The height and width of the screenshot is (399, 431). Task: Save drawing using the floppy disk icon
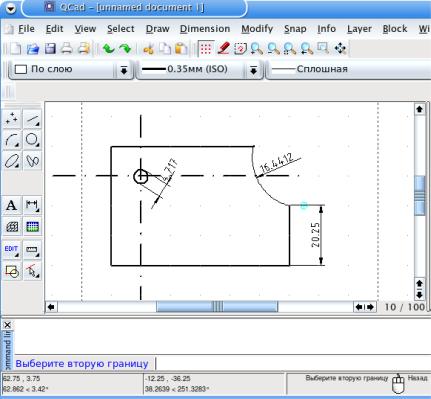(x=50, y=49)
